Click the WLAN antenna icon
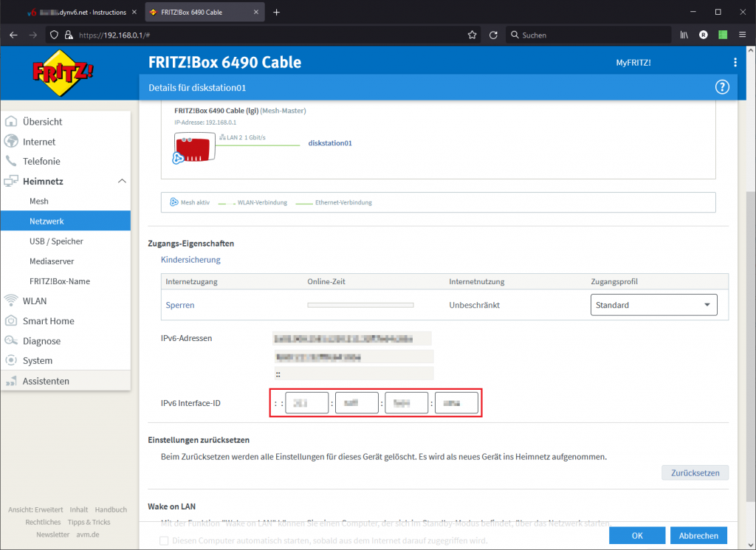 click(12, 300)
